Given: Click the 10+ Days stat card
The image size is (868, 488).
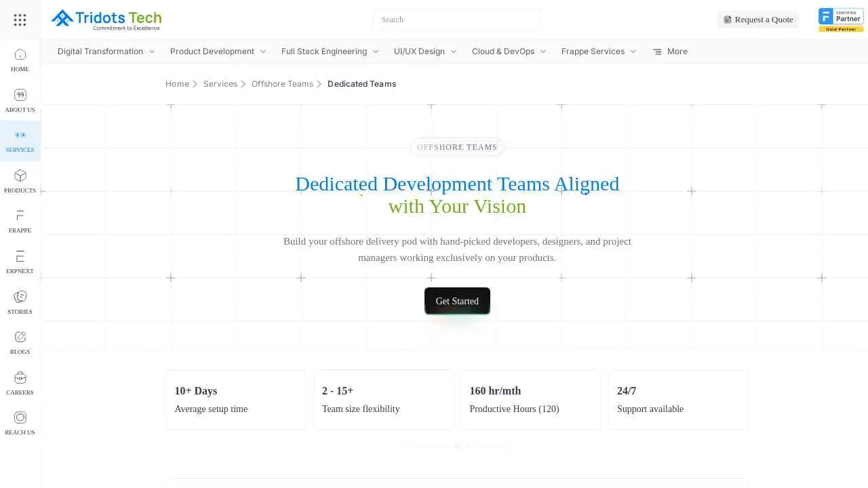Looking at the screenshot, I should point(235,400).
